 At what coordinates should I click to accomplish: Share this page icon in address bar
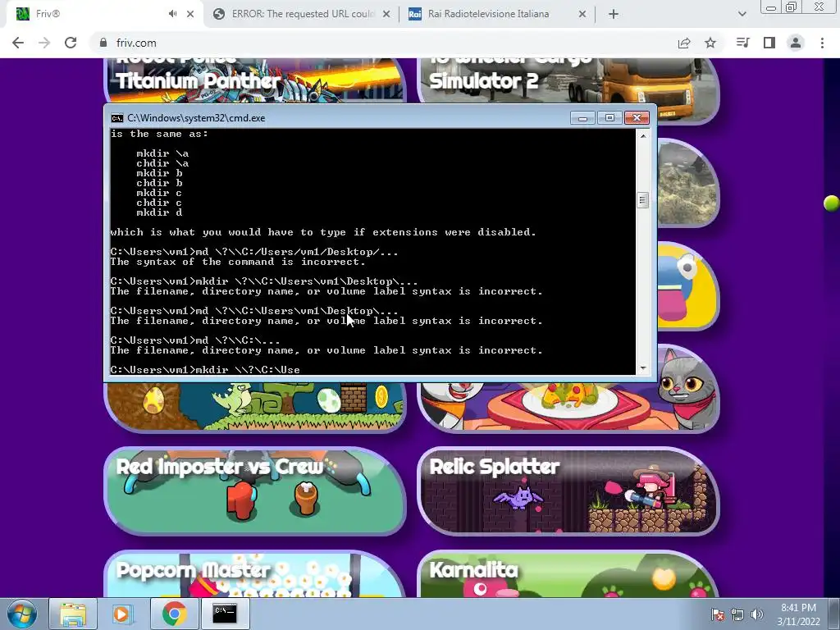point(684,43)
